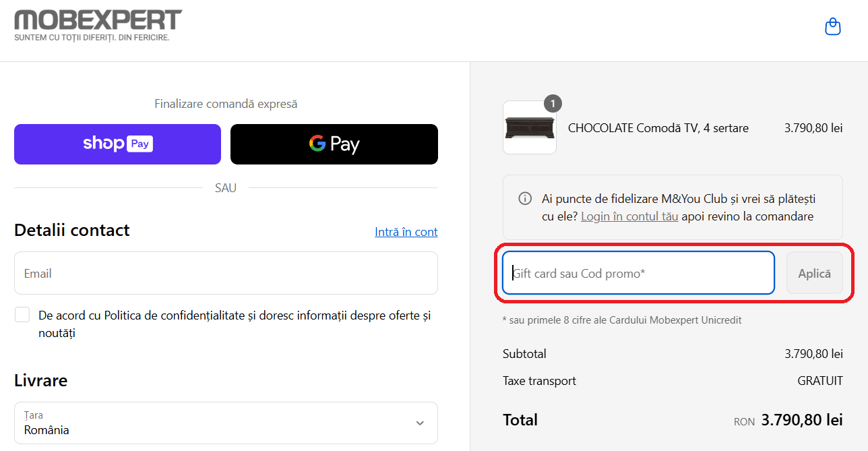
Task: Open the shopping bag icon
Action: [x=833, y=26]
